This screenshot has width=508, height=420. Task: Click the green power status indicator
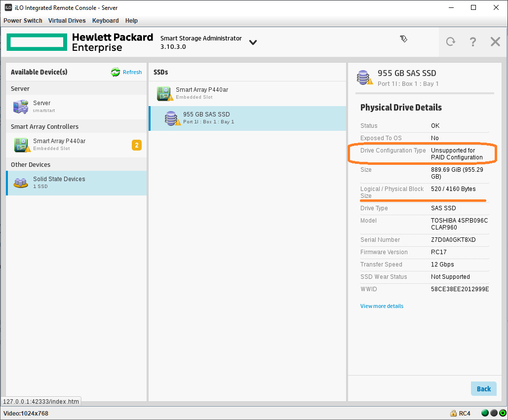pos(503,413)
